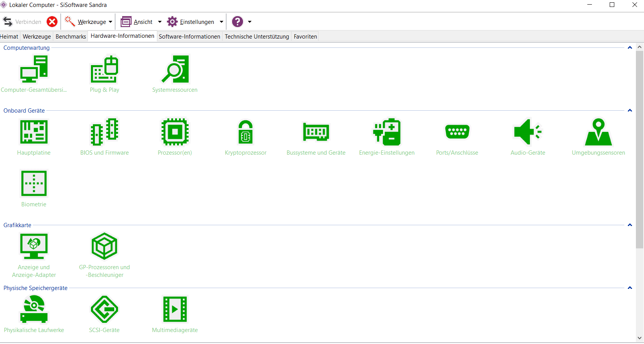This screenshot has width=644, height=344.
Task: Click the red disconnect X icon
Action: click(52, 22)
